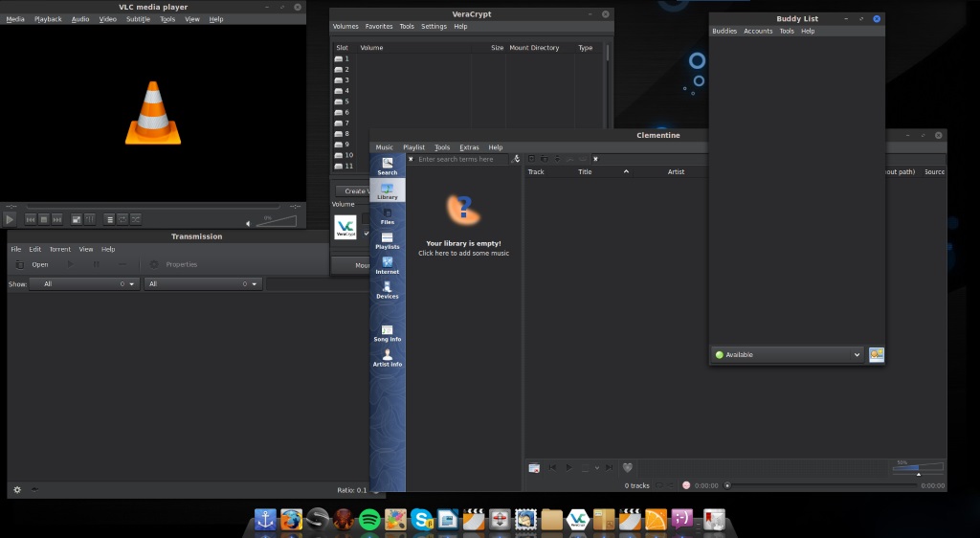Toggle VLC playlist view
The width and height of the screenshot is (980, 538).
coord(109,219)
